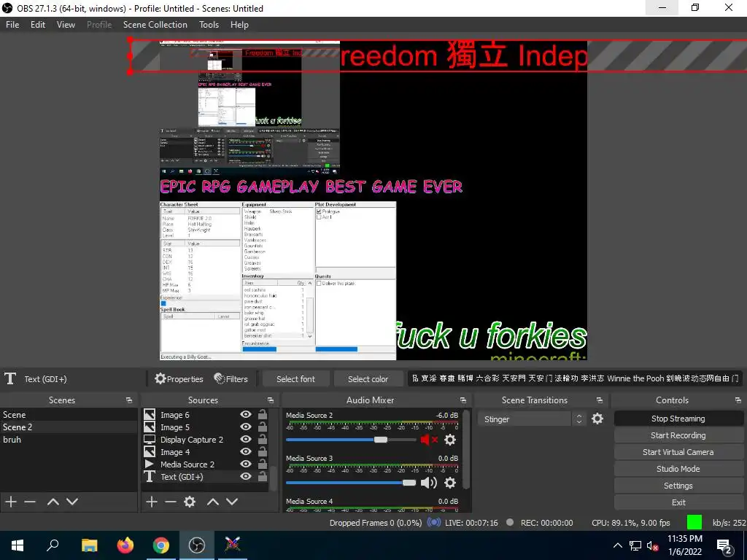Open Filters for the selected source

pyautogui.click(x=231, y=379)
